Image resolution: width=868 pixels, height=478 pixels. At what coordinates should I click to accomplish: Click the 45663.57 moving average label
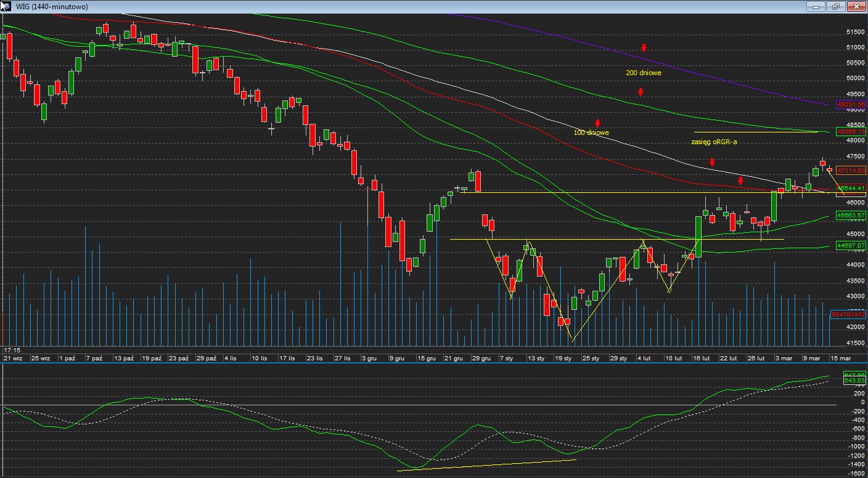(x=851, y=216)
